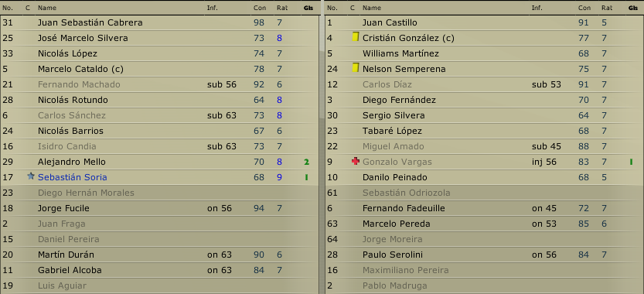This screenshot has height=294, width=644.
Task: Sort left team by Name column header
Action: [x=47, y=8]
